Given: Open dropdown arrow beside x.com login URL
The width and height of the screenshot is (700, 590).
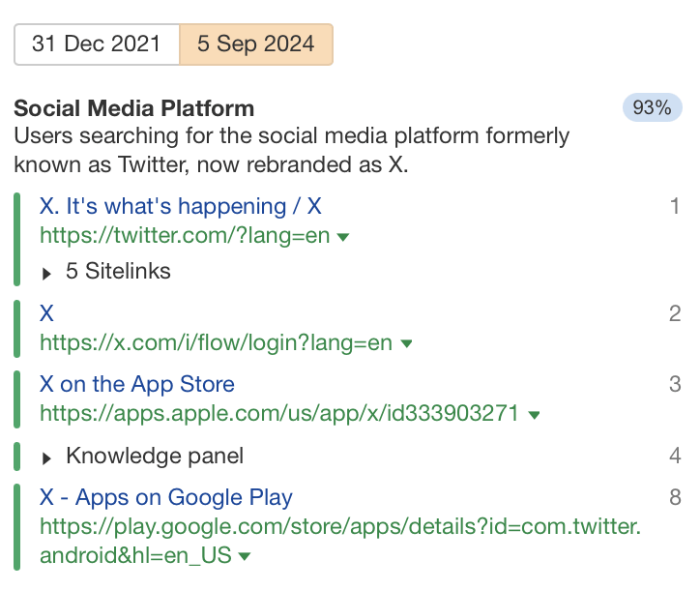Looking at the screenshot, I should (x=407, y=343).
